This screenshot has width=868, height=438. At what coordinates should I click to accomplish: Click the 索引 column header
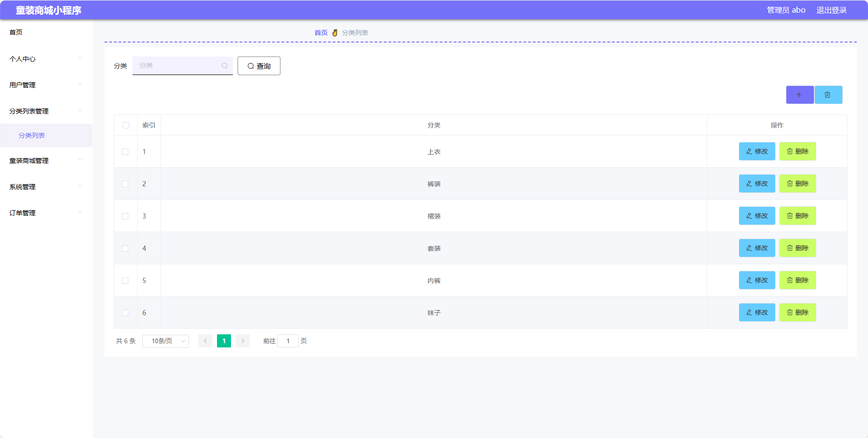pyautogui.click(x=149, y=125)
